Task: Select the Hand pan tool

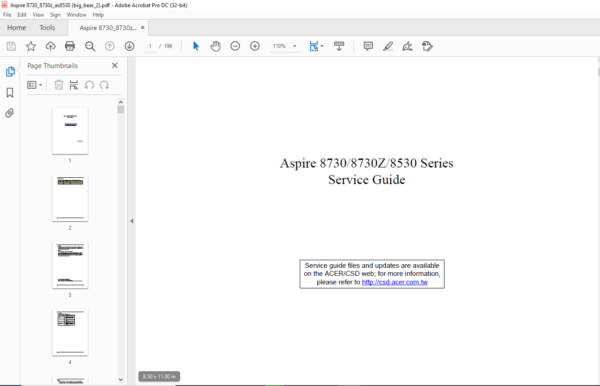Action: [215, 46]
